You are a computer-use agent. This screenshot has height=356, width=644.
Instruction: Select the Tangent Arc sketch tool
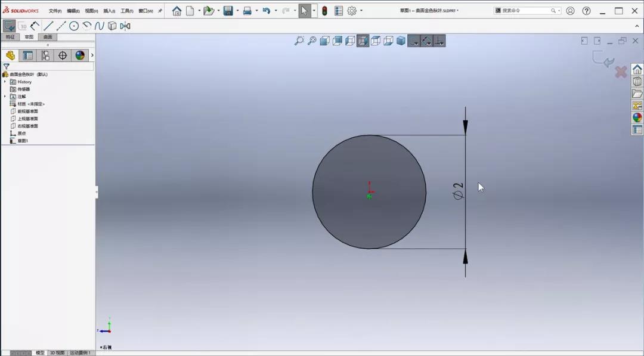coord(86,26)
